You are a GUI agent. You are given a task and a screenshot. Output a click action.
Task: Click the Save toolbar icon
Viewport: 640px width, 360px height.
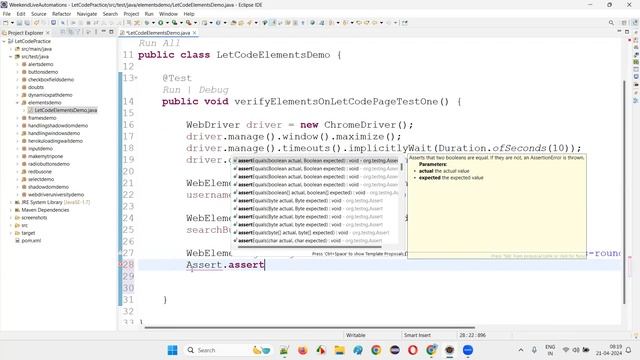click(19, 23)
